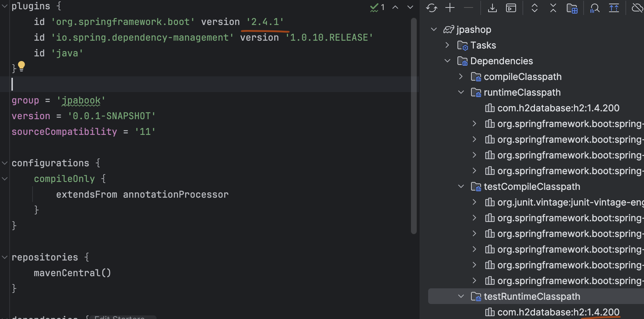Click the sourceCompatibility keyword

coord(64,132)
